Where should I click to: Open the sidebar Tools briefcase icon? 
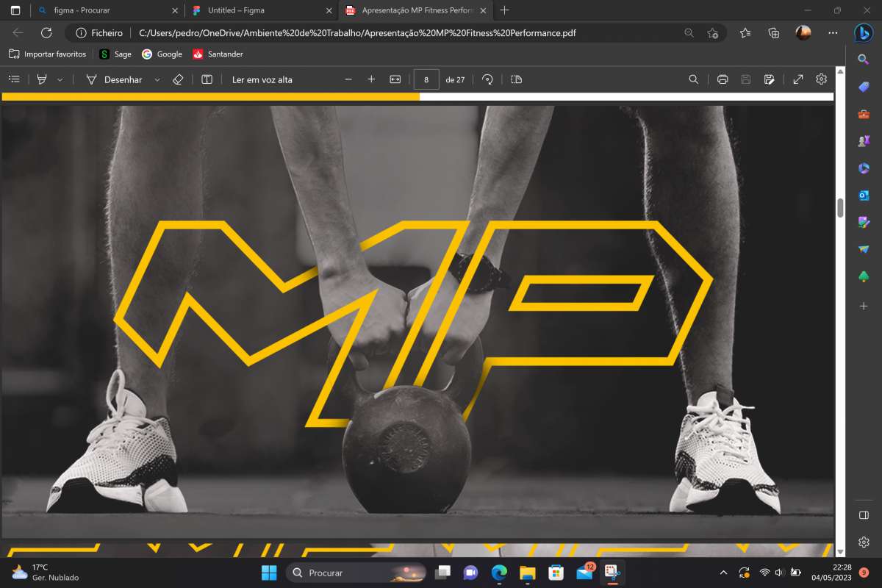(x=864, y=114)
